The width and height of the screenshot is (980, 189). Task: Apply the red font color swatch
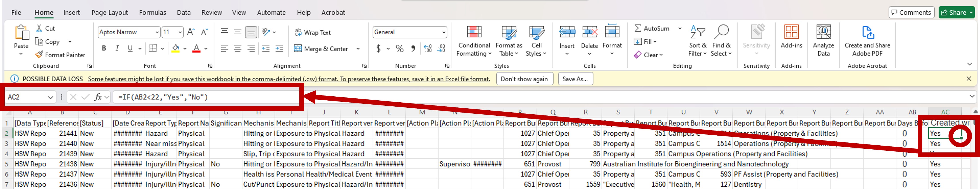[196, 48]
